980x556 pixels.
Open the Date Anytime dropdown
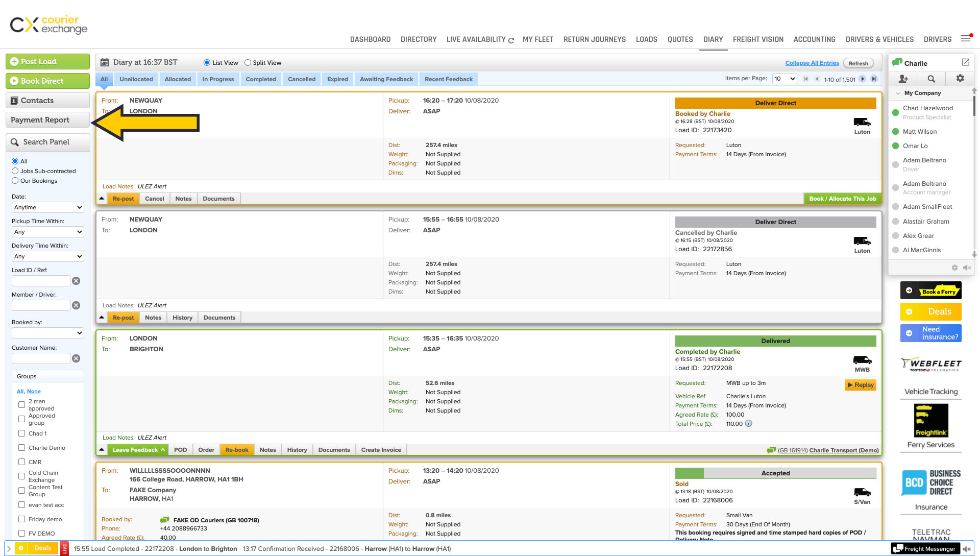point(47,207)
